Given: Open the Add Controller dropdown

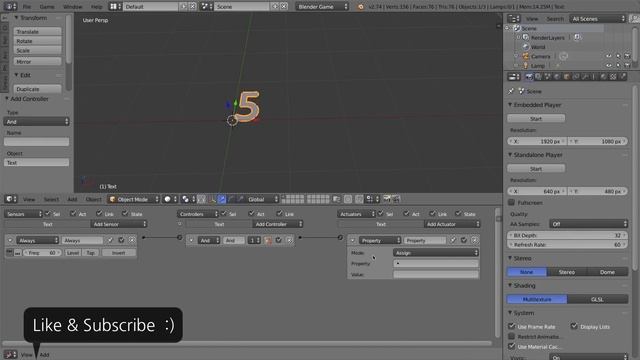Looking at the screenshot, I should pyautogui.click(x=278, y=224).
